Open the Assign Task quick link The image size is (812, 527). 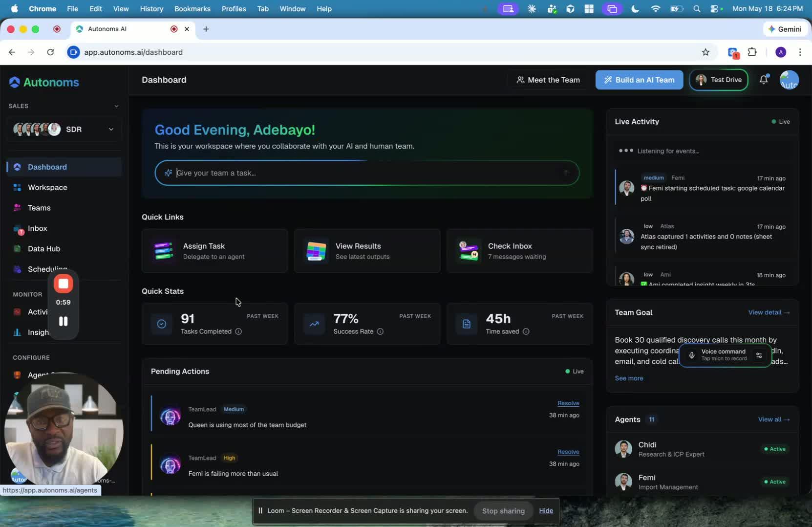215,251
